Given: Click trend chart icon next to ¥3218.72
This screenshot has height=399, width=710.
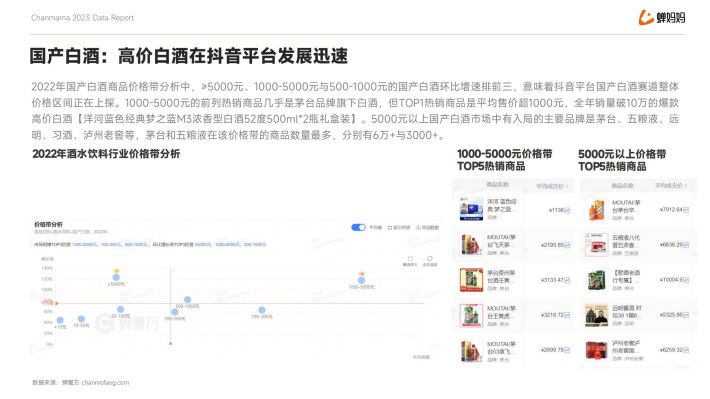Looking at the screenshot, I should coord(567,315).
